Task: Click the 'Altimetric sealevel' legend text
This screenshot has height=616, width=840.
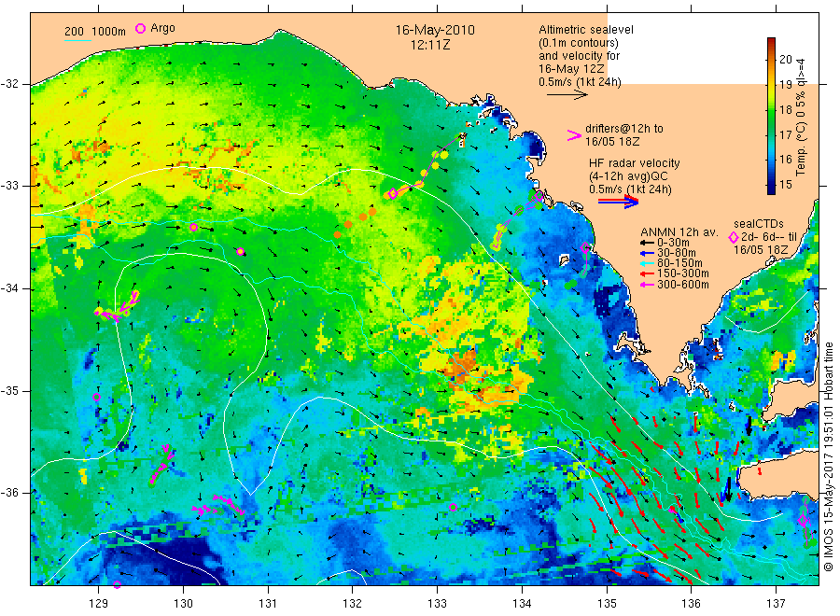Action: coord(585,30)
